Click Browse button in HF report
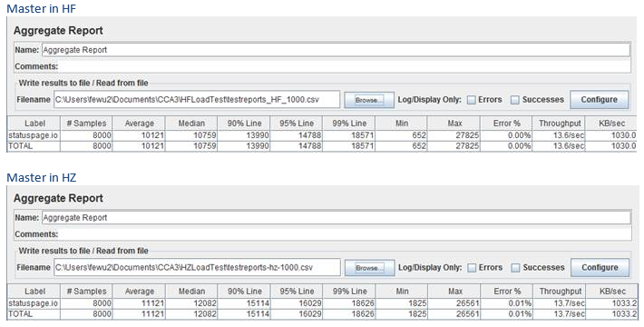This screenshot has width=644, height=327. pos(369,100)
